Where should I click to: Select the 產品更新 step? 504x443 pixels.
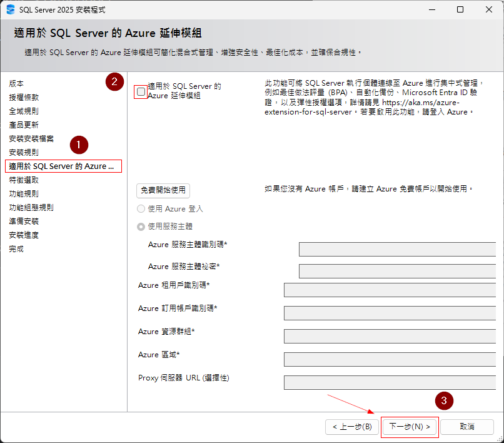click(x=24, y=125)
